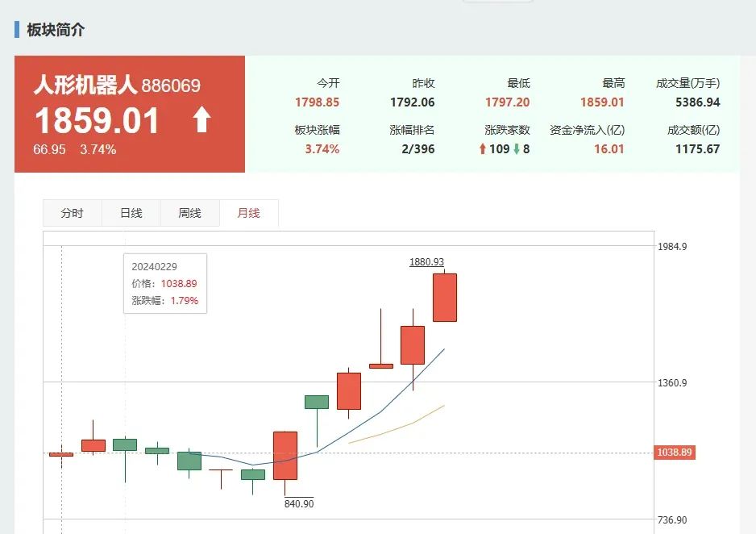
Task: Click the 人形机器人 sector name
Action: click(85, 85)
